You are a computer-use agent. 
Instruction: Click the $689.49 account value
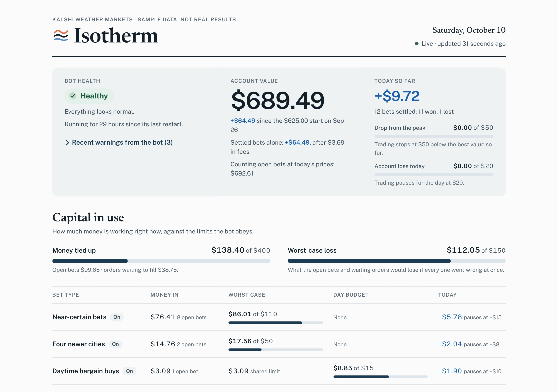coord(277,100)
